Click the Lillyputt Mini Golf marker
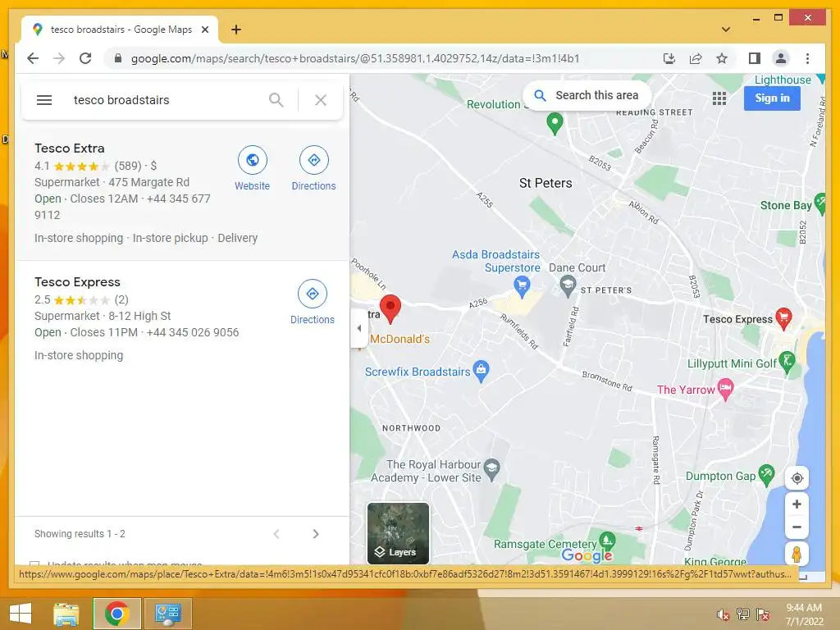 click(x=787, y=362)
